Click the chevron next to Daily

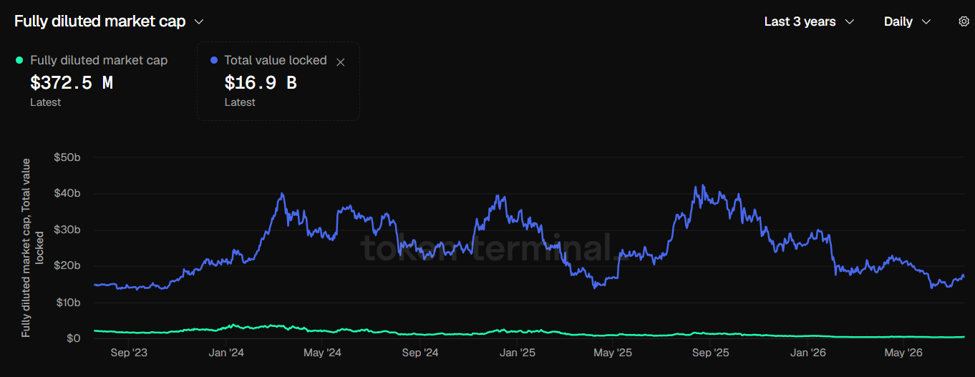926,22
